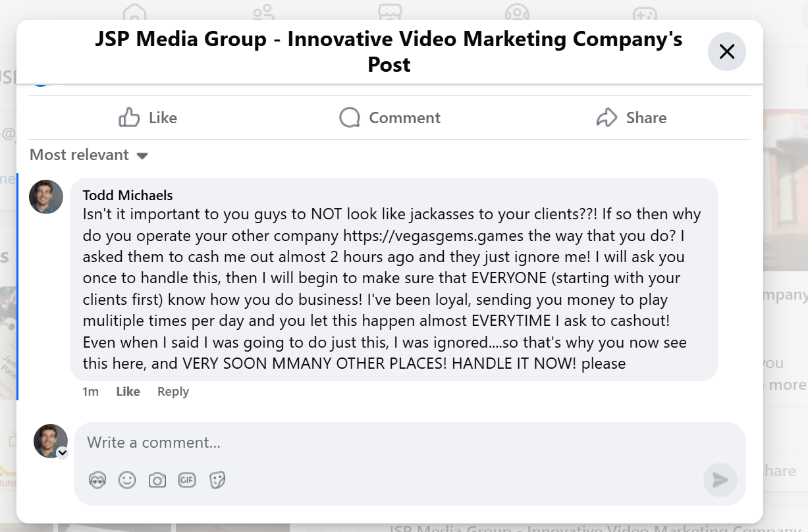Send the comment with the arrow button
The width and height of the screenshot is (808, 532).
pyautogui.click(x=720, y=480)
